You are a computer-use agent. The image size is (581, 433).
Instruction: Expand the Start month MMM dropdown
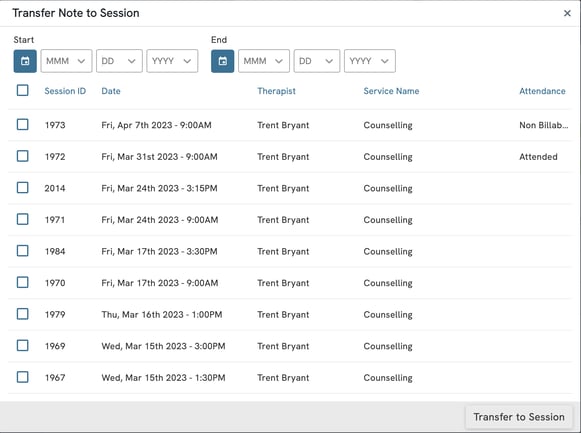click(x=66, y=61)
